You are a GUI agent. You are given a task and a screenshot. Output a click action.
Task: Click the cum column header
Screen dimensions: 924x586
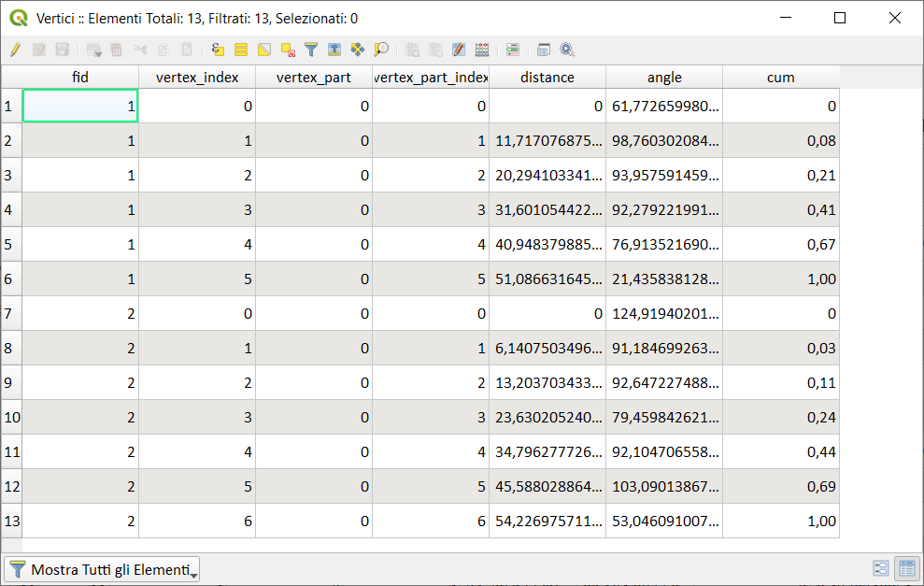point(780,78)
